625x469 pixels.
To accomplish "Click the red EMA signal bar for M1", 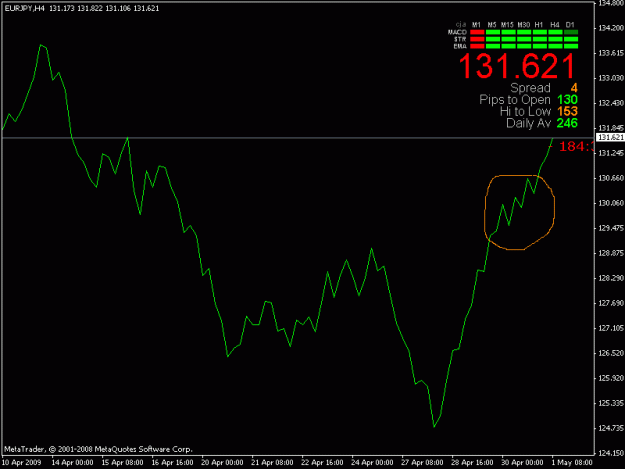I will 477,46.
